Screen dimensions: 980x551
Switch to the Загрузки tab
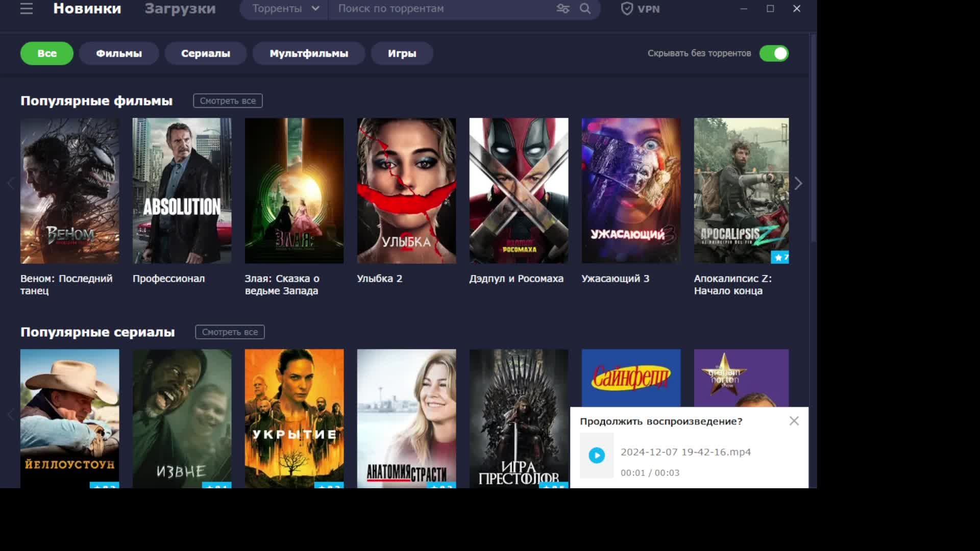tap(180, 9)
